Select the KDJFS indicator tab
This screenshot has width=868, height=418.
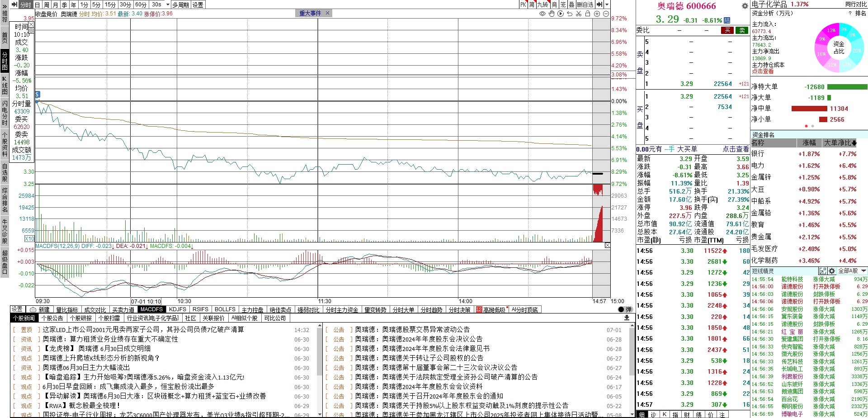click(178, 309)
